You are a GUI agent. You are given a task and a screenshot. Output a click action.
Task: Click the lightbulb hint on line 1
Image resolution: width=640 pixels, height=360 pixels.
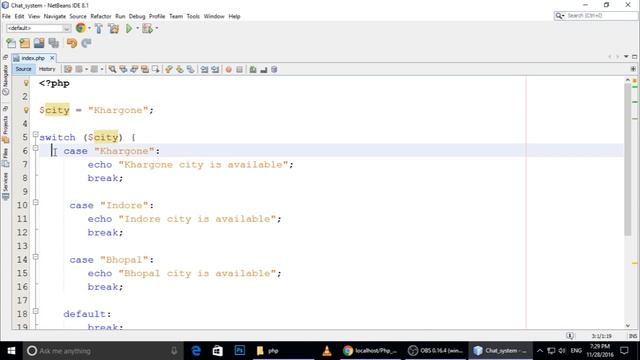click(x=26, y=83)
